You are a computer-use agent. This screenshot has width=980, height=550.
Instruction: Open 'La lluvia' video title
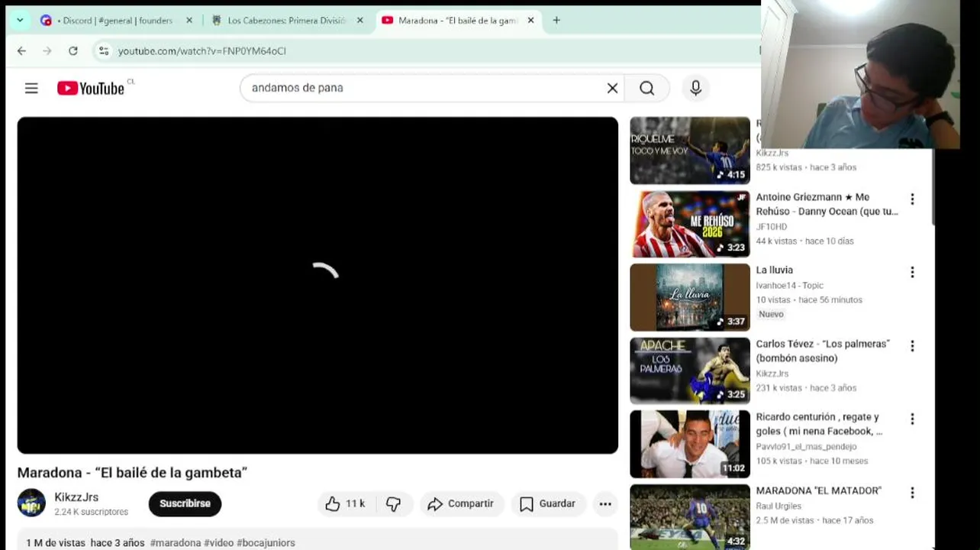pos(774,270)
